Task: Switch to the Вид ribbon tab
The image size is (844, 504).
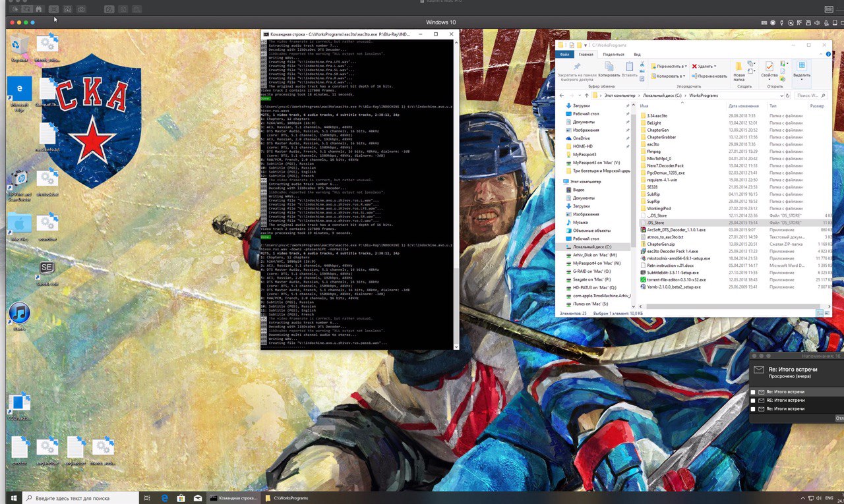Action: pyautogui.click(x=637, y=54)
